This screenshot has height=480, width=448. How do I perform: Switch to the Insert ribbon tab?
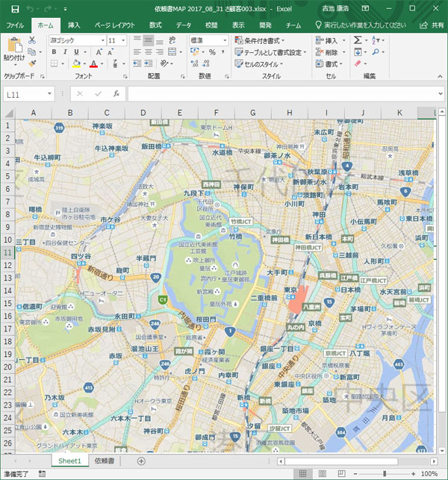click(x=74, y=25)
